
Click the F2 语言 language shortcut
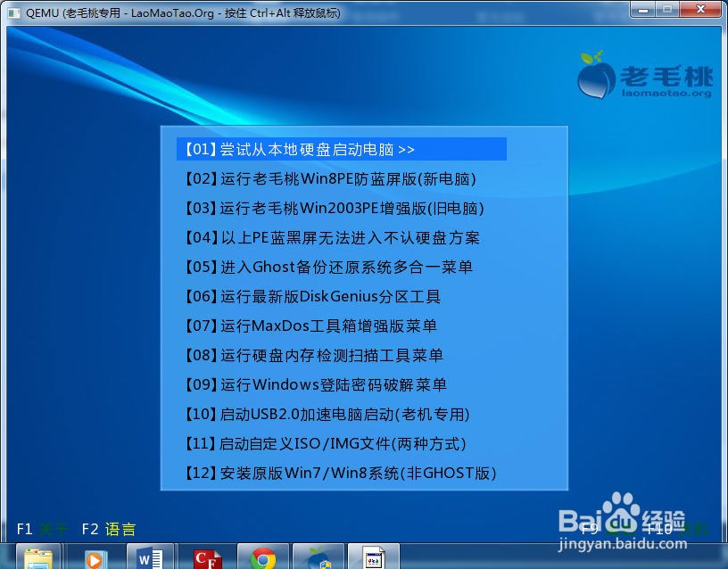[x=109, y=529]
